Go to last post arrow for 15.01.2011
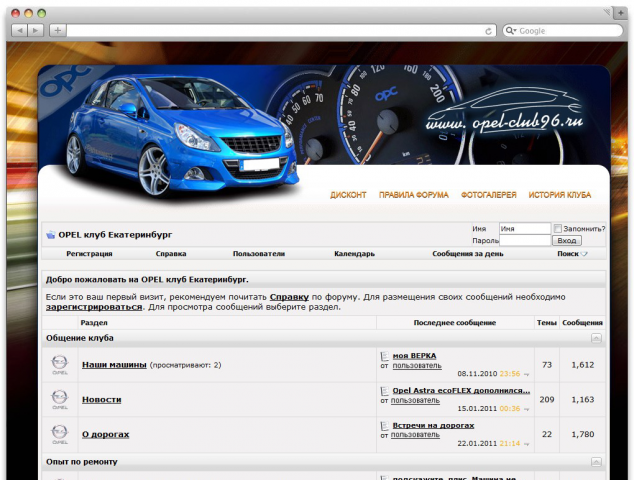634x480 pixels. tap(526, 409)
